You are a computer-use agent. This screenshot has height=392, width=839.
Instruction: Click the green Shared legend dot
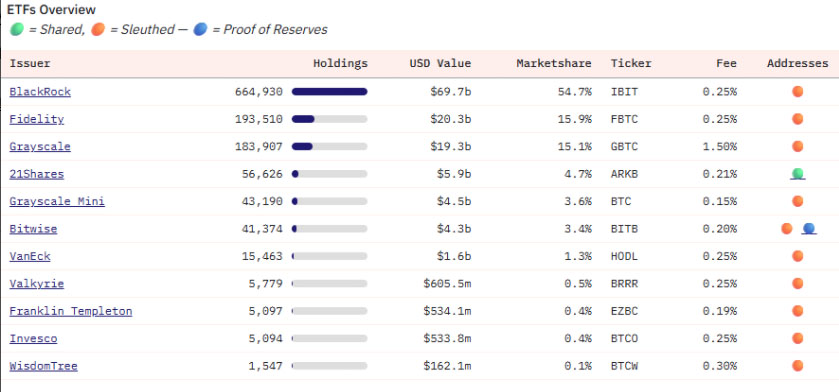(x=17, y=29)
